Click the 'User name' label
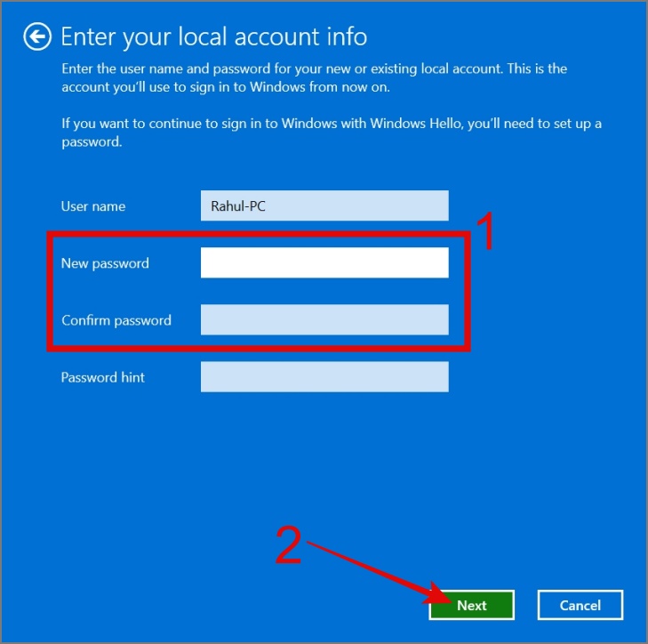 pos(93,206)
